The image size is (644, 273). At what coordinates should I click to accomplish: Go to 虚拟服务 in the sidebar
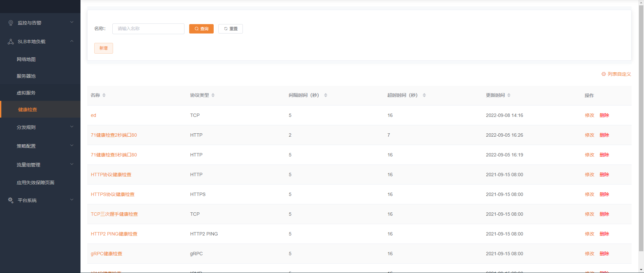point(26,93)
